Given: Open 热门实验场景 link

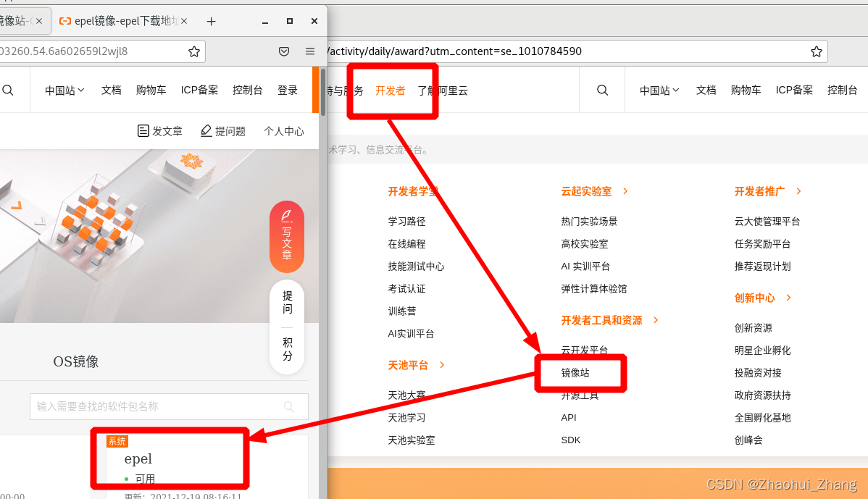Looking at the screenshot, I should [589, 222].
